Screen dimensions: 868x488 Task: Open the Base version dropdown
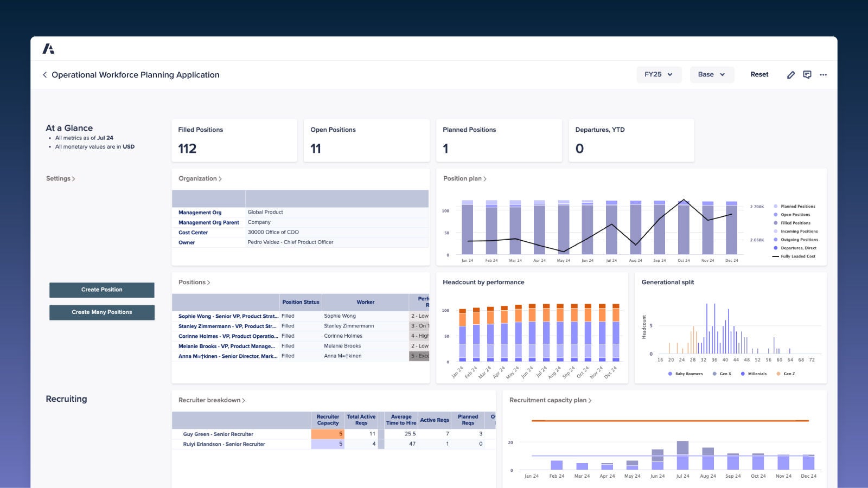[x=711, y=75]
